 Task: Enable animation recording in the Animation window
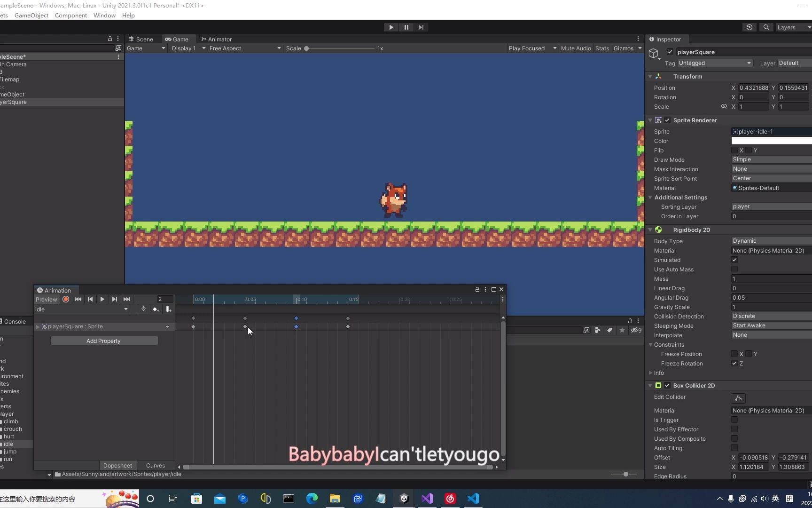(x=65, y=299)
